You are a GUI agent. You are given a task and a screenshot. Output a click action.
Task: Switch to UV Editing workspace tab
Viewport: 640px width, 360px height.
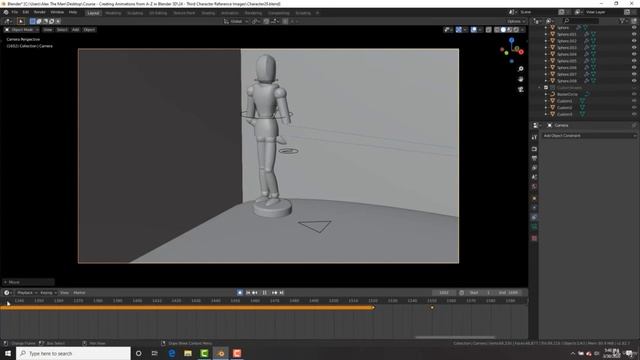point(158,13)
